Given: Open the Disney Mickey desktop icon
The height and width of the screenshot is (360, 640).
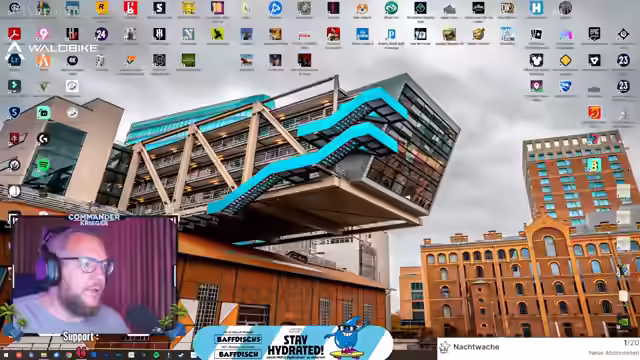Looking at the screenshot, I should coord(536,60).
